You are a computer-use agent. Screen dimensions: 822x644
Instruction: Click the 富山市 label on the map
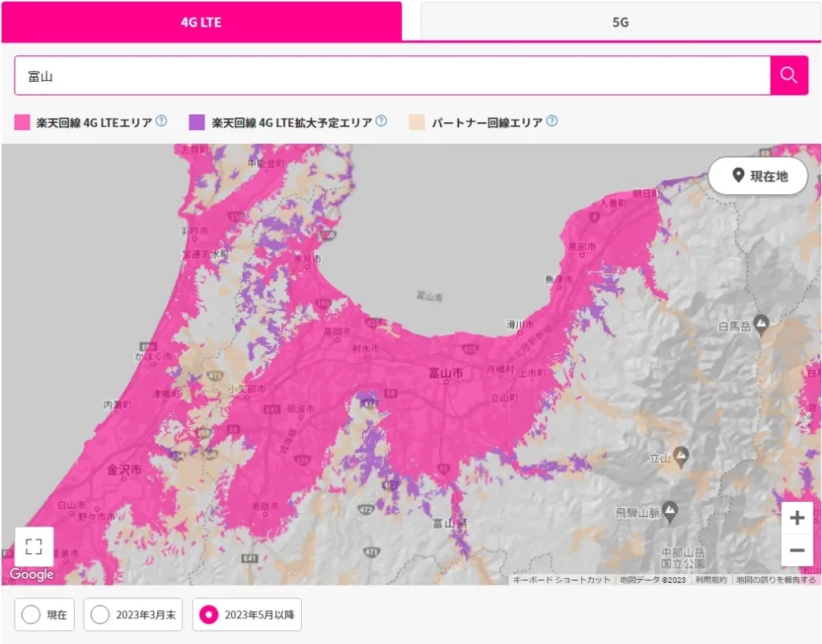446,373
